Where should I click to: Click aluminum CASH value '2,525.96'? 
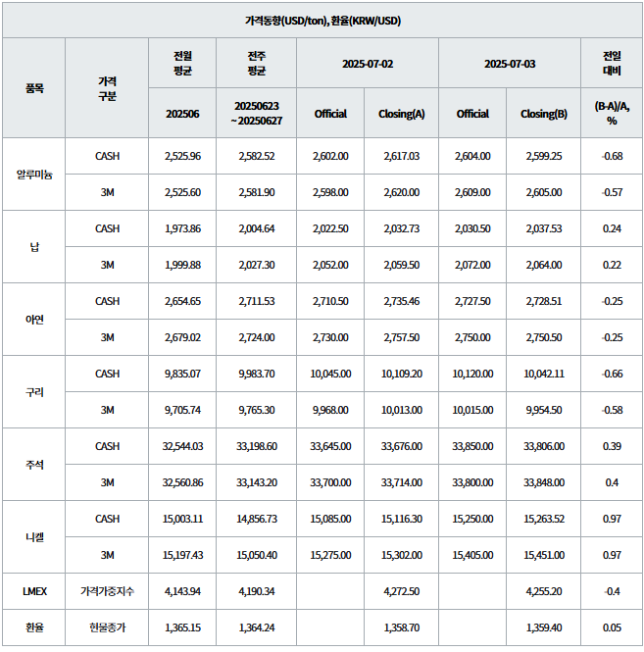(x=182, y=156)
